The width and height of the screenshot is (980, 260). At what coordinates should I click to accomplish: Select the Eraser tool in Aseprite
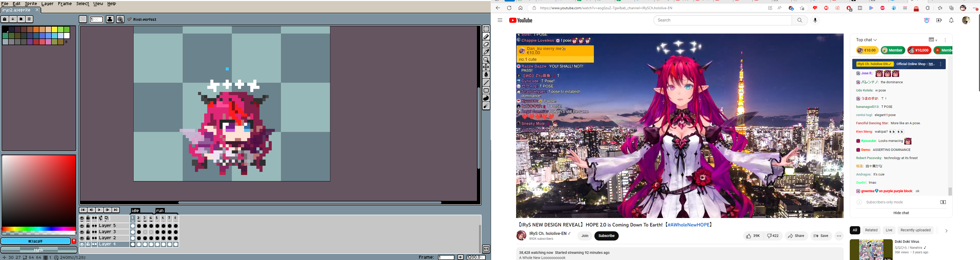(x=486, y=44)
